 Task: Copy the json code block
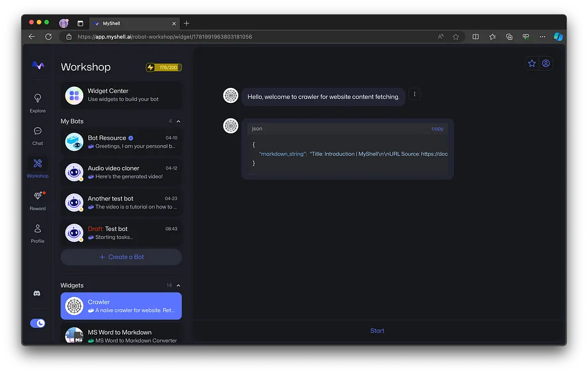(x=437, y=129)
